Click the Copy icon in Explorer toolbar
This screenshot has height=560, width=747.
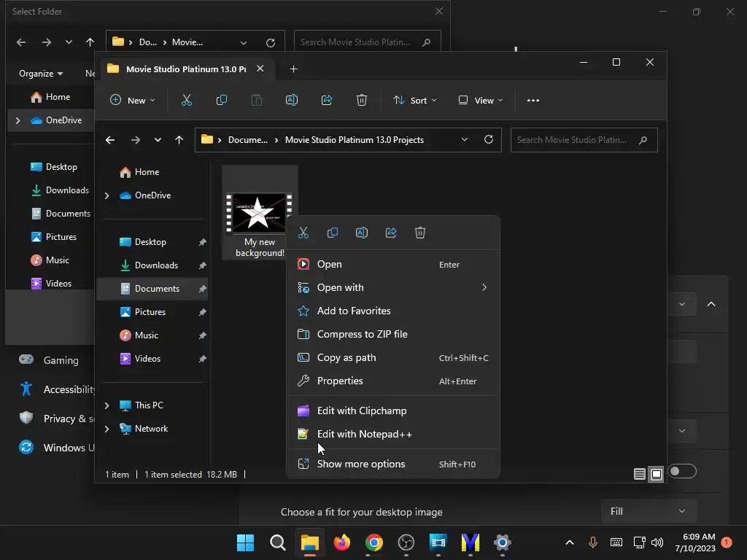(x=222, y=100)
